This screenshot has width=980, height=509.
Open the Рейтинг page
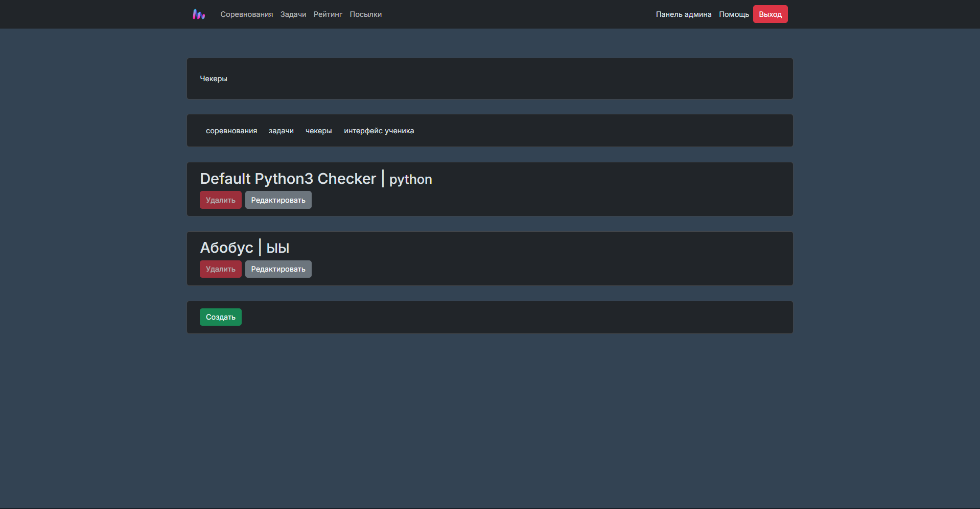[x=328, y=14]
